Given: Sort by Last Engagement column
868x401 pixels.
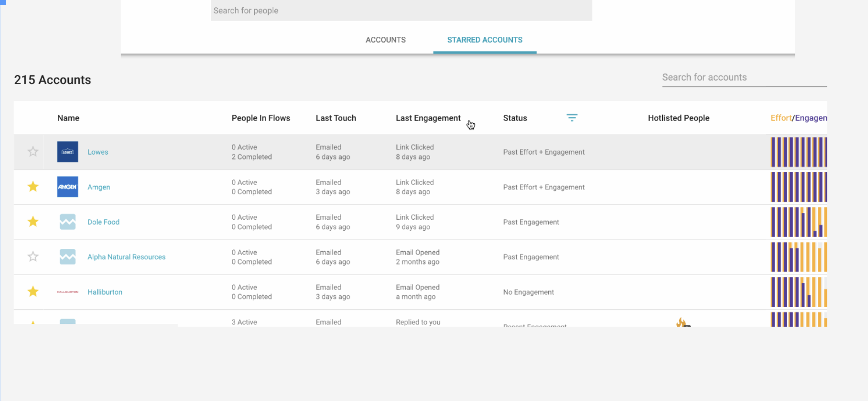Looking at the screenshot, I should pos(428,118).
